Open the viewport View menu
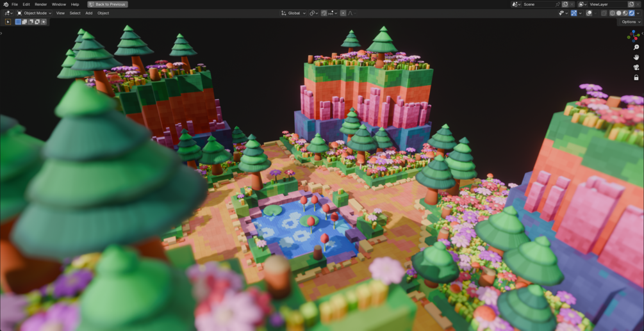 60,13
